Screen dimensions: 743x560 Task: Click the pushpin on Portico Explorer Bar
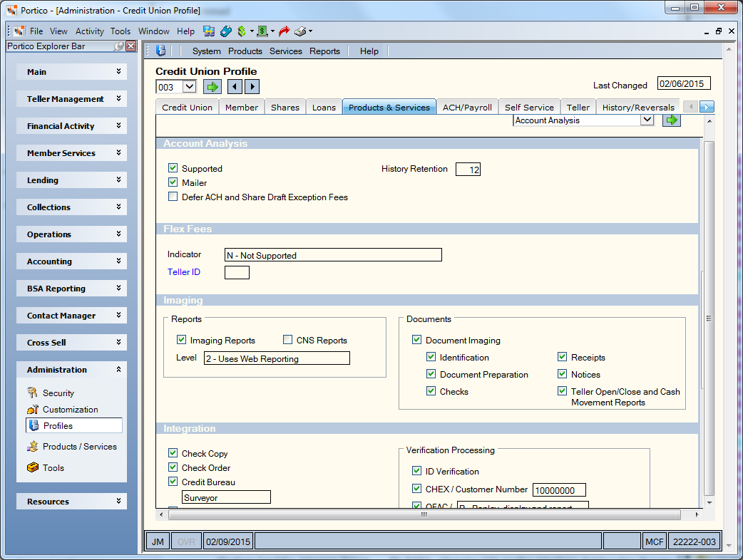tap(119, 46)
